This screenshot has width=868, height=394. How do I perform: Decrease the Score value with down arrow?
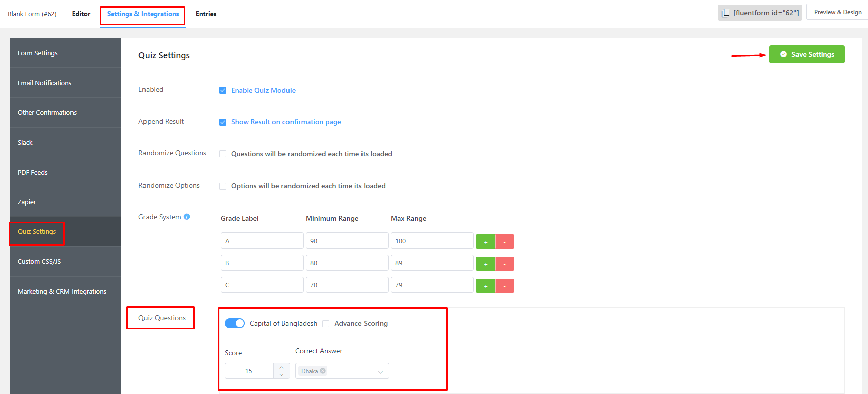pyautogui.click(x=281, y=375)
